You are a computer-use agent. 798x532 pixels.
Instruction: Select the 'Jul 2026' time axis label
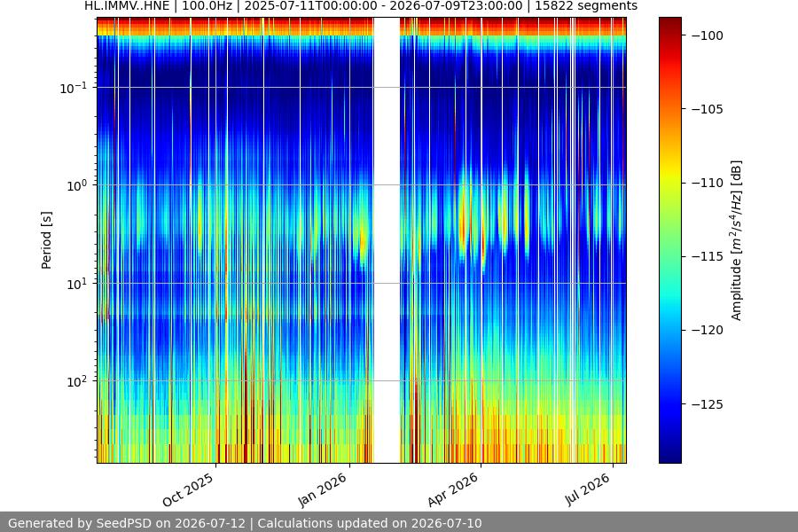coord(587,489)
